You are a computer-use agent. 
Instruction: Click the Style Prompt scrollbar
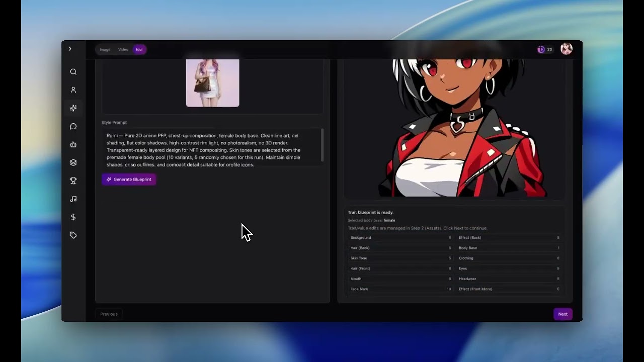[x=322, y=145]
